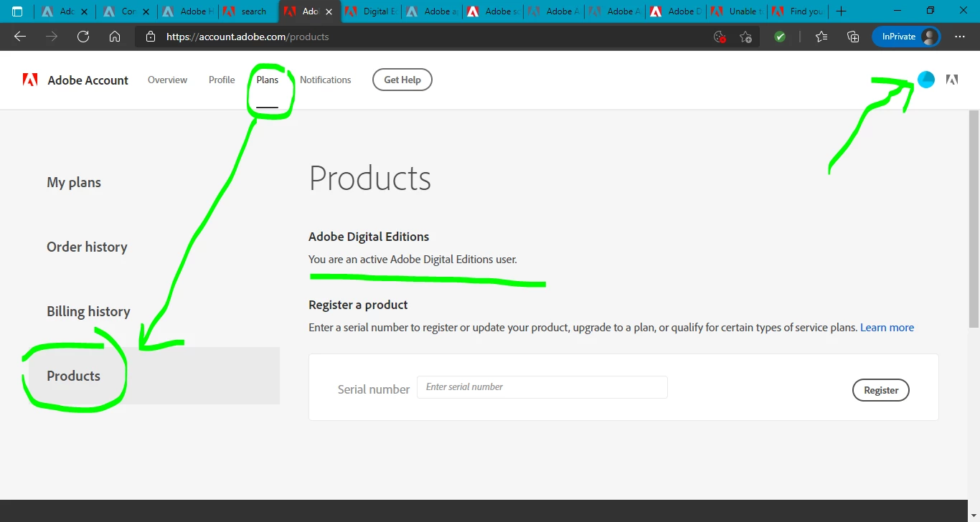Click the 'Serial number' label

click(374, 389)
